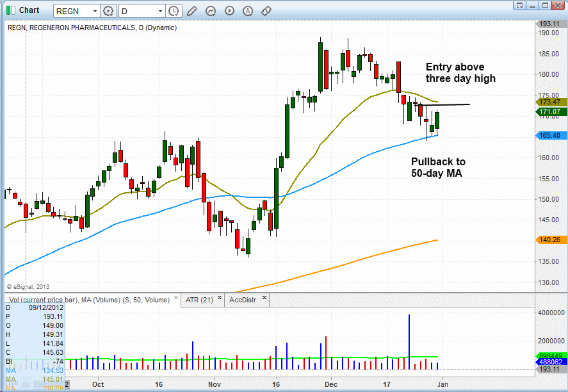
Task: Switch to the AccDistr tab
Action: tap(244, 299)
